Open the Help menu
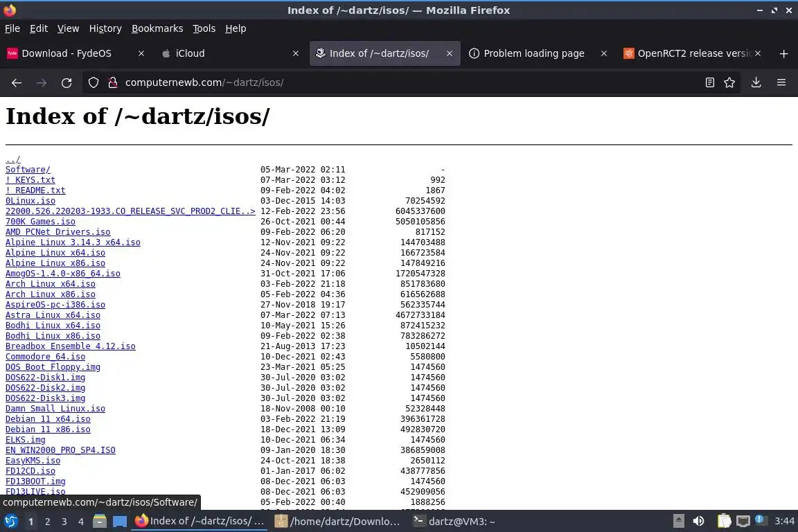798x532 pixels. tap(236, 28)
